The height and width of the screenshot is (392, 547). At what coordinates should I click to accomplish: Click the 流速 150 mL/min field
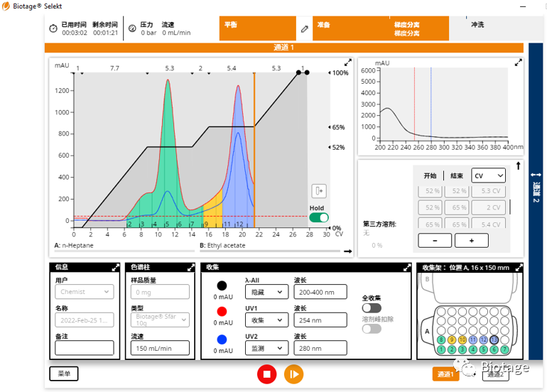[x=160, y=348]
